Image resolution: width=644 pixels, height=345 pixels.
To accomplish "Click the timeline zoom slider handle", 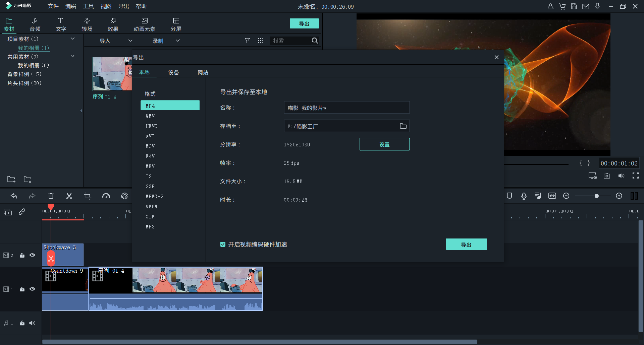I will point(596,196).
